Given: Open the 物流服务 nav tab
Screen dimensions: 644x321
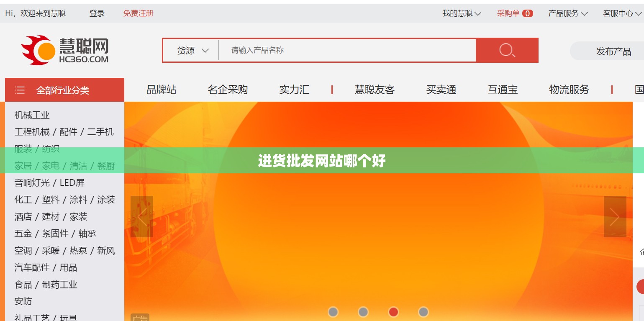Looking at the screenshot, I should pyautogui.click(x=569, y=90).
